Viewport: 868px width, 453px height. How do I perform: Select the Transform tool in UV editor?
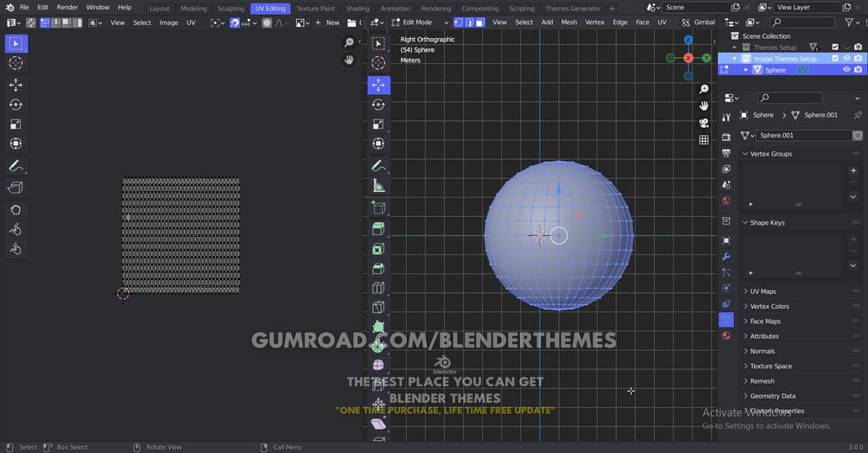pyautogui.click(x=16, y=144)
